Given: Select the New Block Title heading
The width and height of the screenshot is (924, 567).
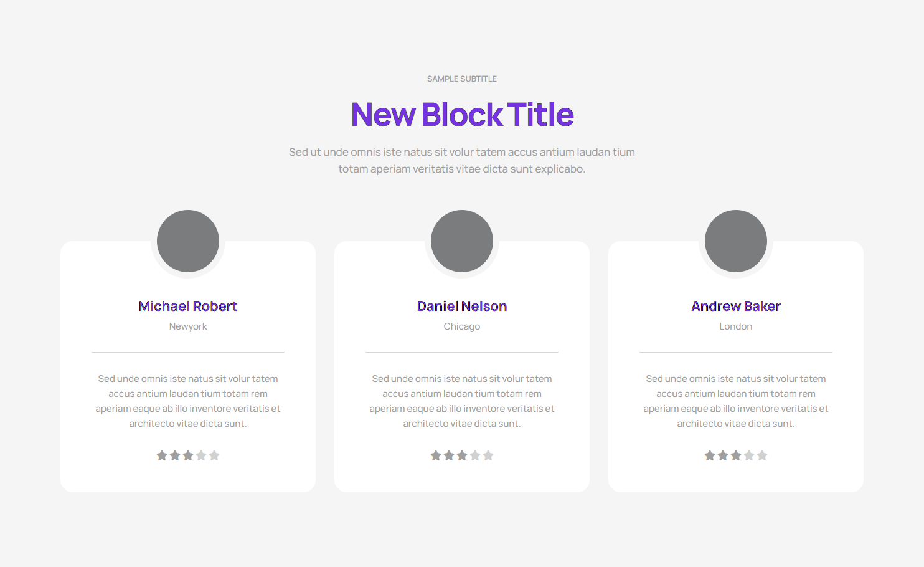Looking at the screenshot, I should coord(462,115).
